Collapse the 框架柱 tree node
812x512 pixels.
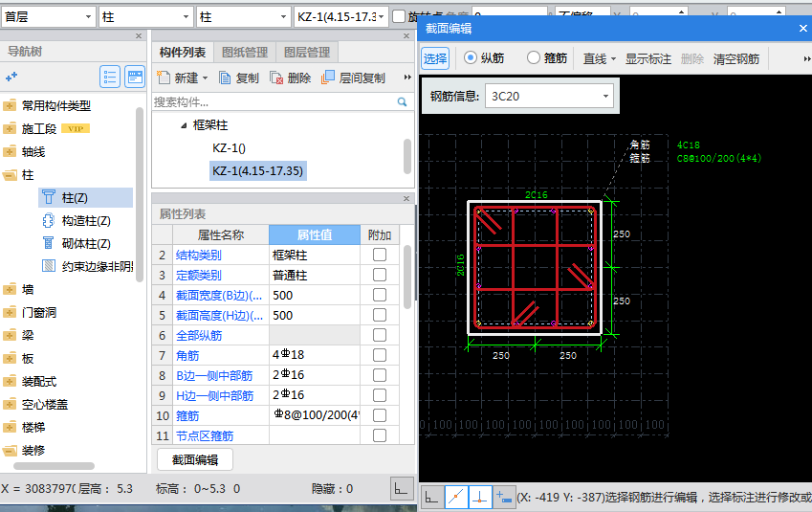pyautogui.click(x=184, y=125)
